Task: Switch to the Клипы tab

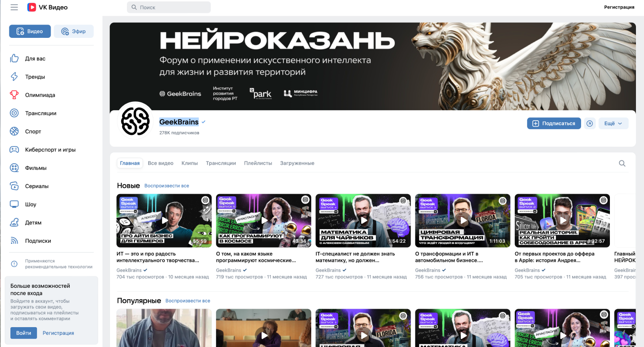Action: click(189, 163)
